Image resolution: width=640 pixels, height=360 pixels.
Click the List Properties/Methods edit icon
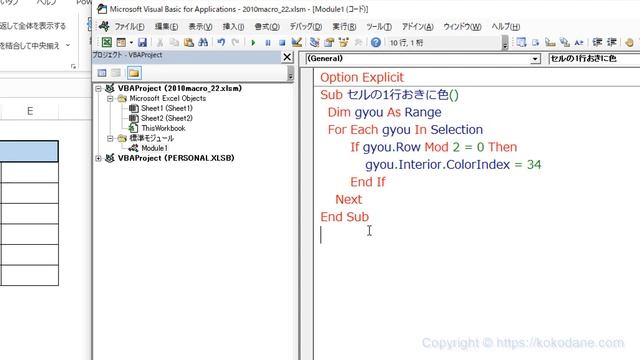pyautogui.click(x=521, y=42)
